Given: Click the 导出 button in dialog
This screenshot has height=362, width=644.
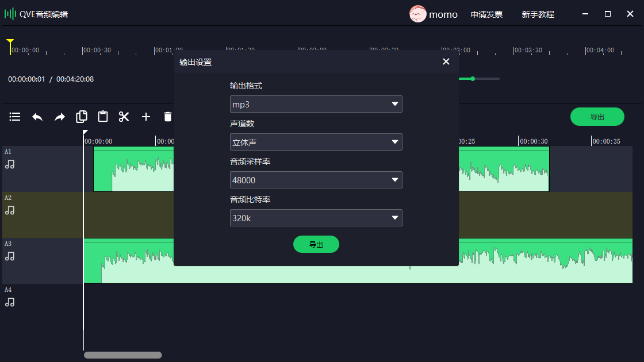Looking at the screenshot, I should coord(316,244).
